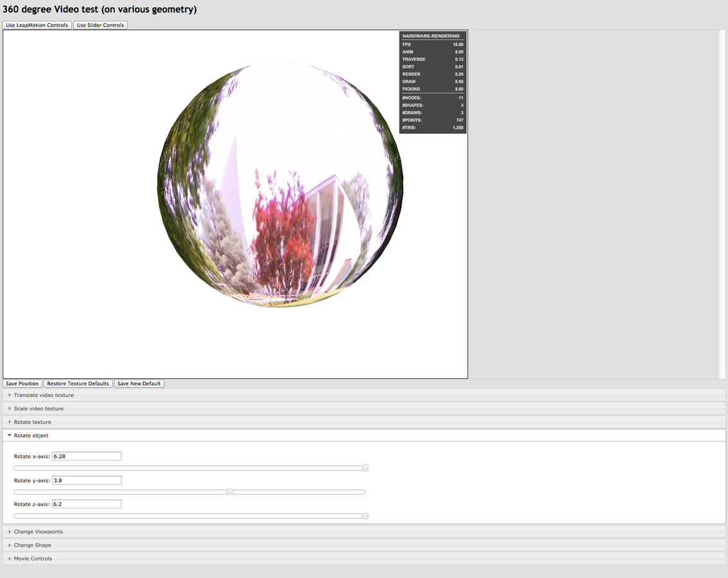The image size is (728, 578).
Task: Open the Rotate texture panel
Action: pos(33,422)
